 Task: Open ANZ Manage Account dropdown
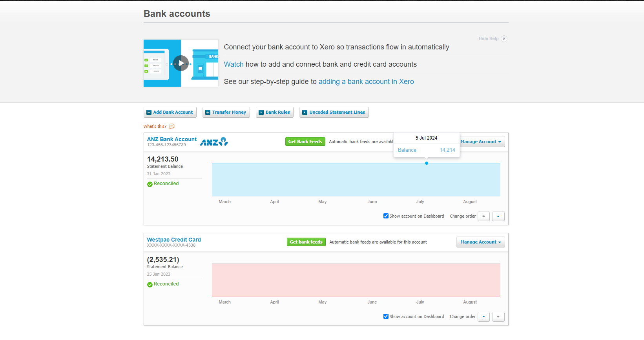tap(481, 142)
